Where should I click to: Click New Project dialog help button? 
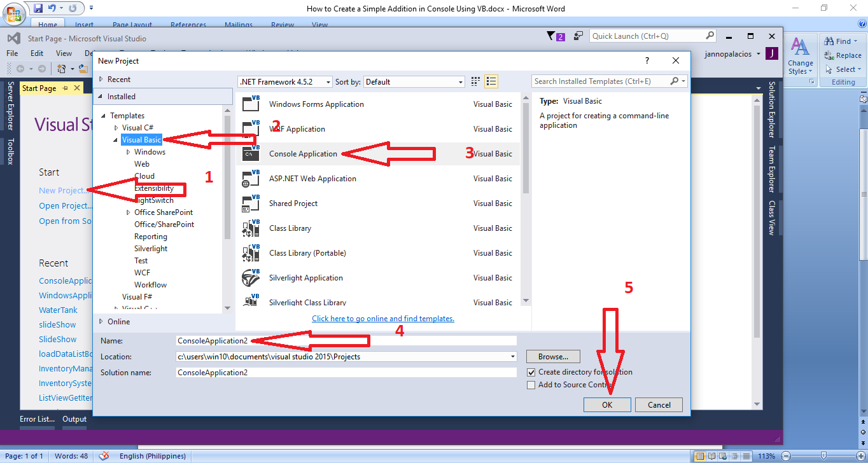pyautogui.click(x=647, y=60)
